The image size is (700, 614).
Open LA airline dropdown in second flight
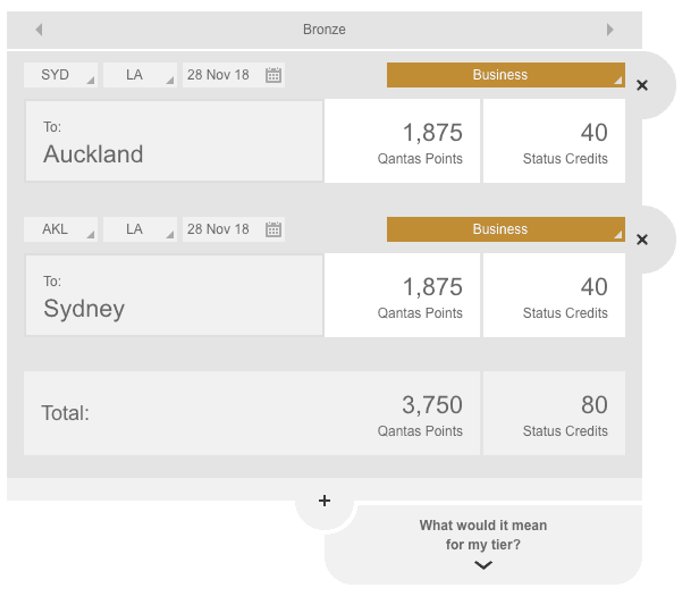[x=140, y=229]
